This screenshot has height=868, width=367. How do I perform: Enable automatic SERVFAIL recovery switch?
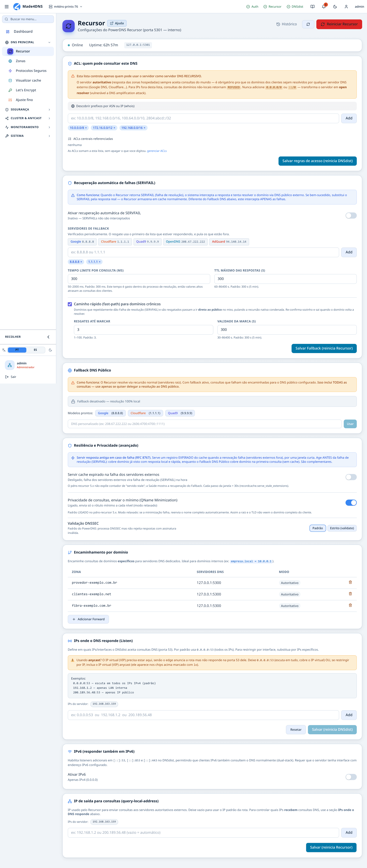tap(351, 216)
